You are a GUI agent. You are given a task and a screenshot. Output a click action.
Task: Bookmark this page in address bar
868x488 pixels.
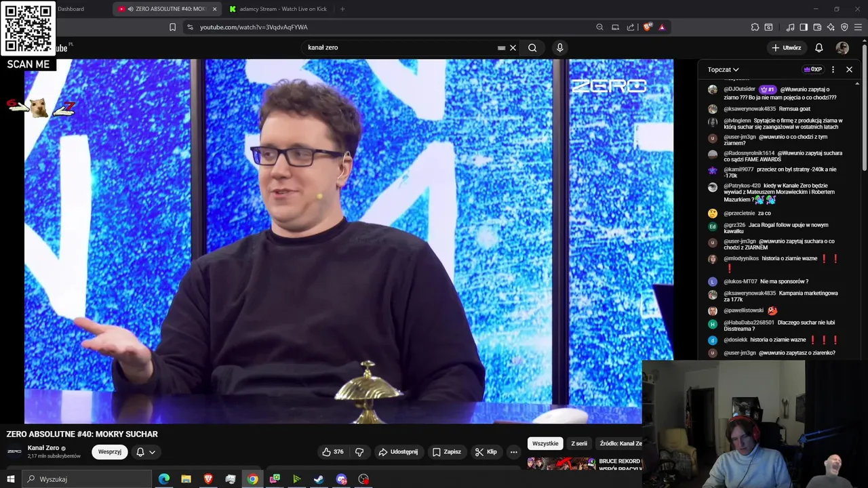(x=172, y=27)
